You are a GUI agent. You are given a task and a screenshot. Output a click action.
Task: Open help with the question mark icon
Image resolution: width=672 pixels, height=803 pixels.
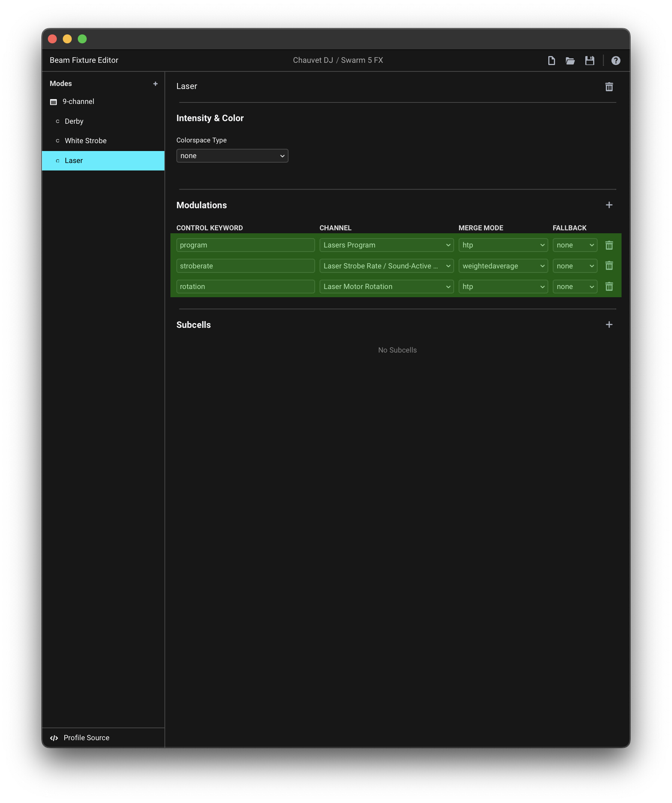tap(616, 61)
